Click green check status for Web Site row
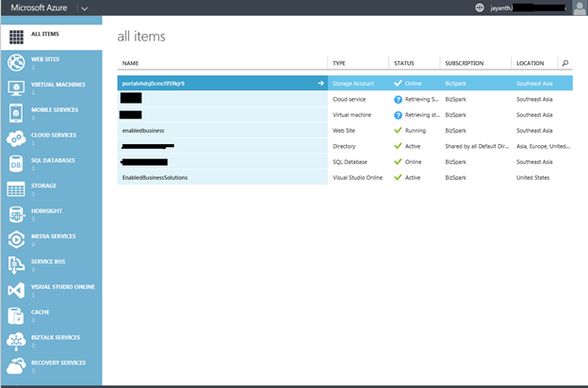Screen dimensions: 588x388 398,130
